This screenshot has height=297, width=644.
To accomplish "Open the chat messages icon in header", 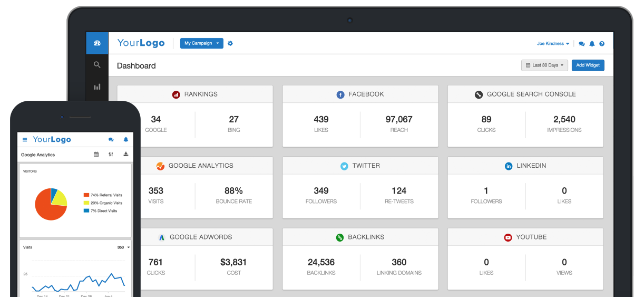I will [581, 44].
